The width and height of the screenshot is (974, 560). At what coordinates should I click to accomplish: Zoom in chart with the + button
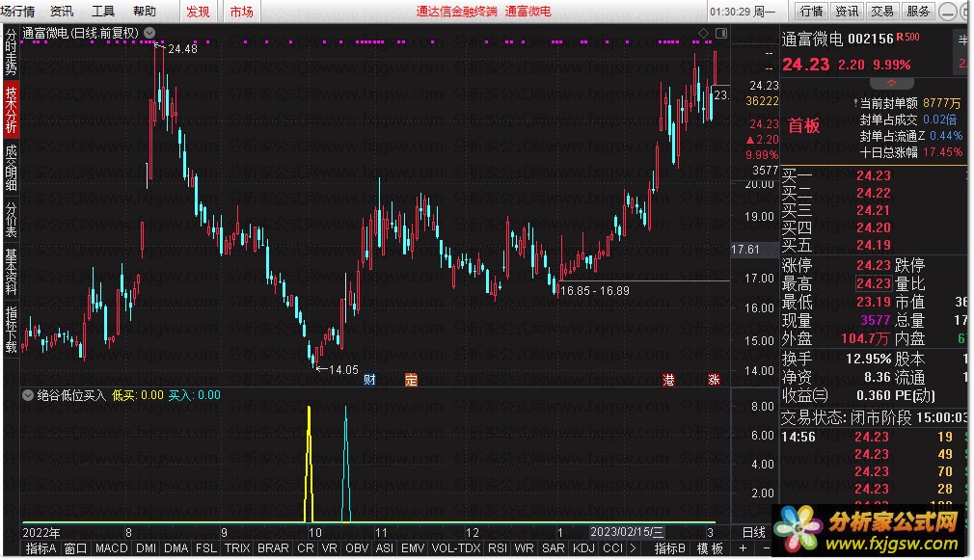[743, 548]
